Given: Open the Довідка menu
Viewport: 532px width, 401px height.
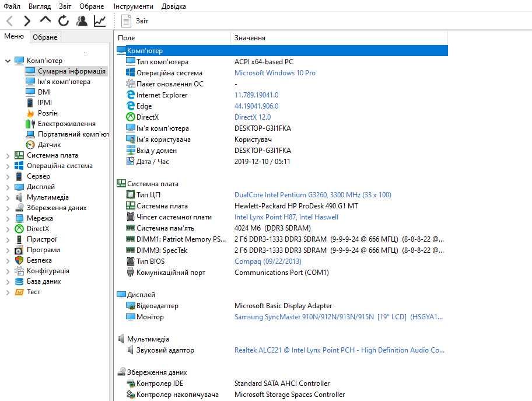Looking at the screenshot, I should click(x=173, y=6).
